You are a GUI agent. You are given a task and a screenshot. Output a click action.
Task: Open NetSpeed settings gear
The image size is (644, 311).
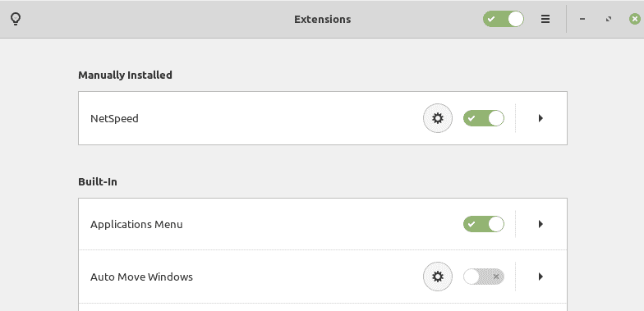click(x=438, y=118)
